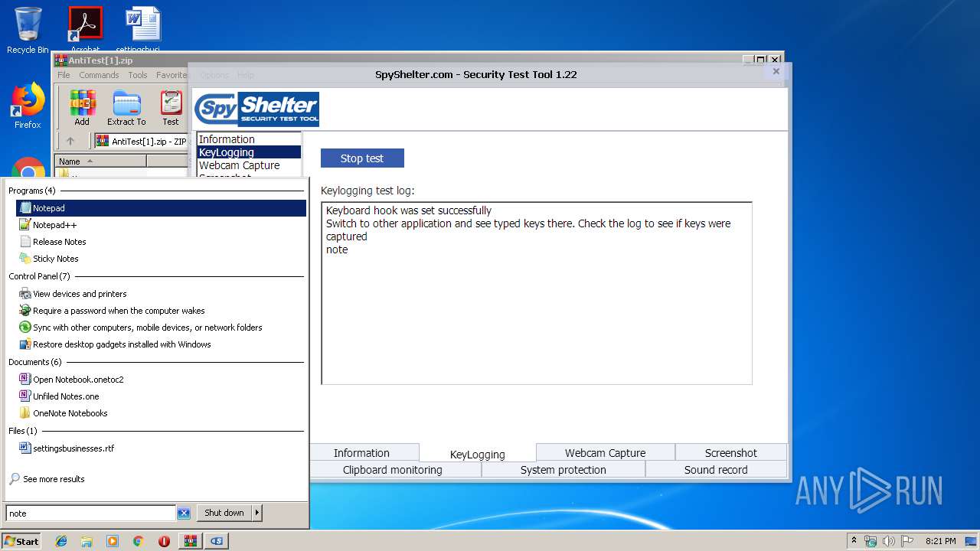Open WinRAR Commands menu

(99, 75)
